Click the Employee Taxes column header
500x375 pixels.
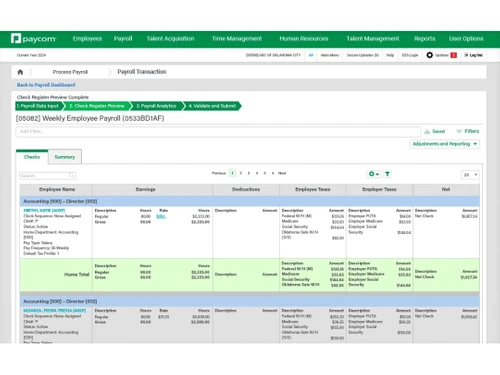(x=313, y=189)
